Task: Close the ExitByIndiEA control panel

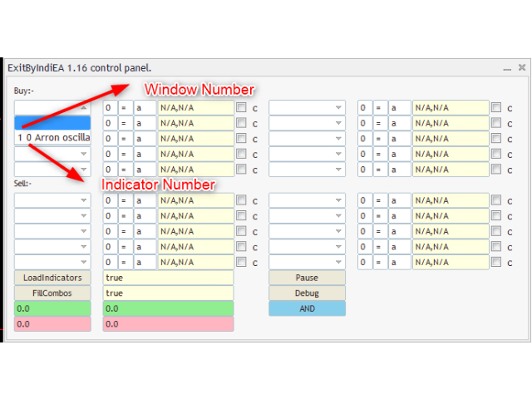Action: point(521,66)
